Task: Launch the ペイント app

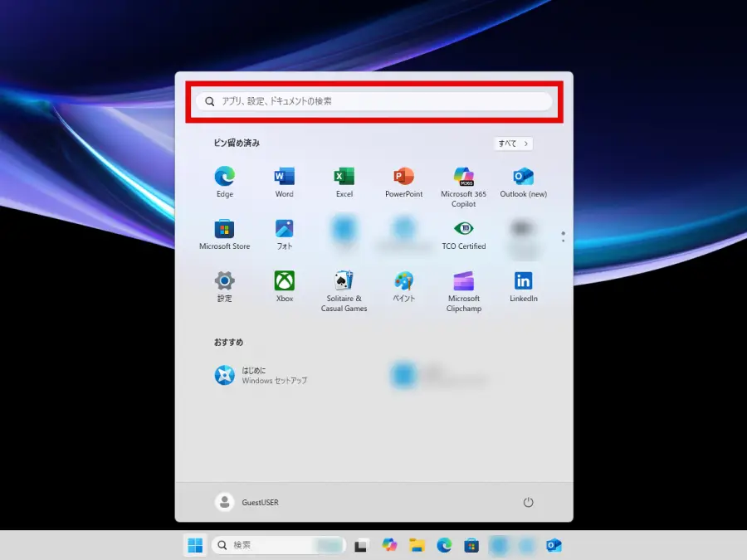Action: coord(403,287)
